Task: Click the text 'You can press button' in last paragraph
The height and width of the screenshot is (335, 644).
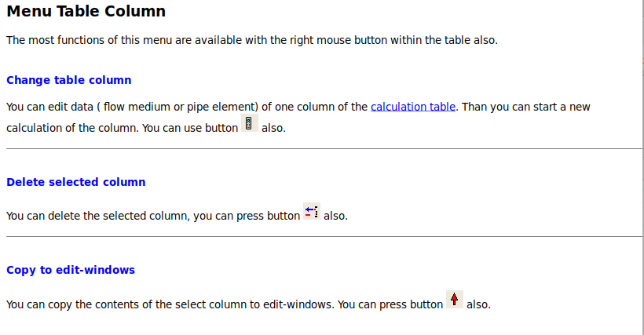Action: pyautogui.click(x=390, y=304)
